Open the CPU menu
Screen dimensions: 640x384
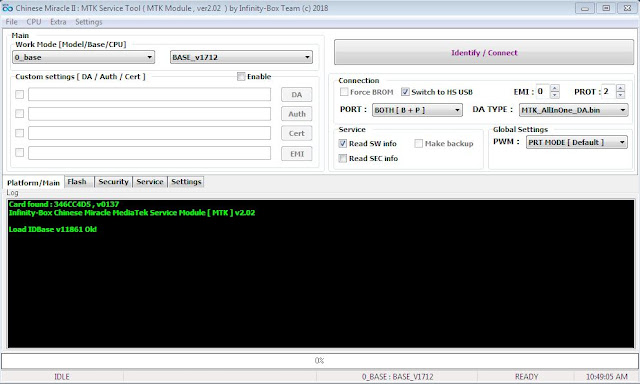pos(33,22)
